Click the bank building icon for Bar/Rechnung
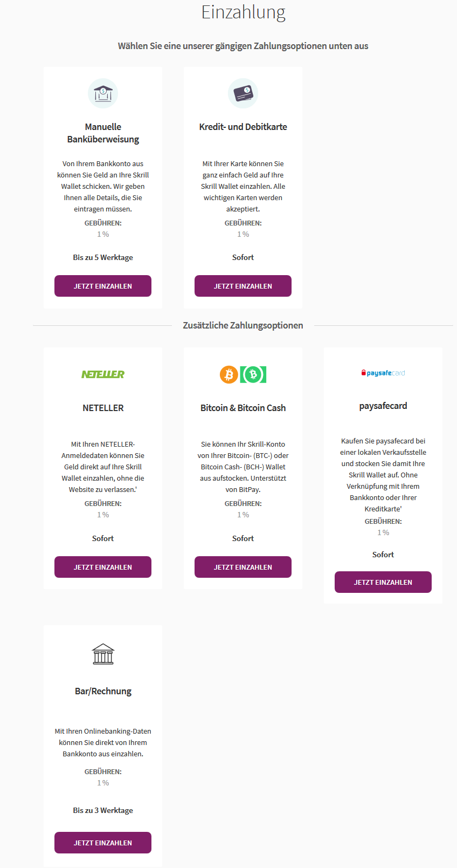Viewport: 457px width, 868px height. [x=103, y=654]
